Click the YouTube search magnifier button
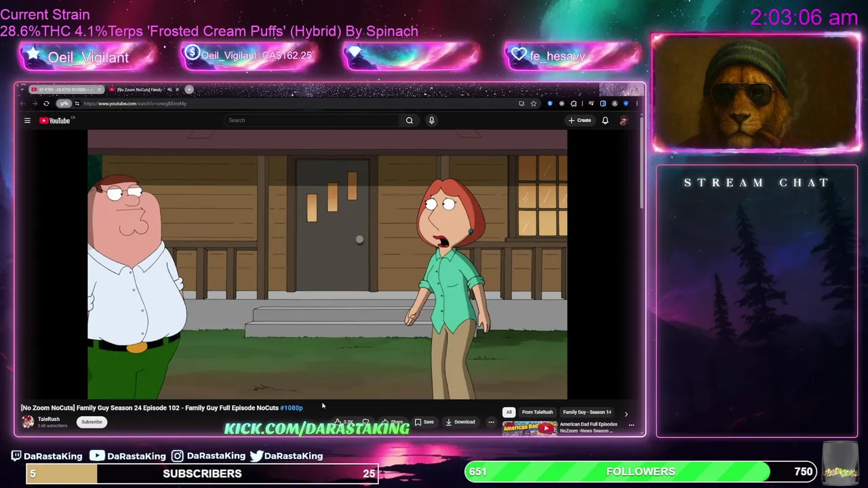The height and width of the screenshot is (488, 868). [410, 121]
